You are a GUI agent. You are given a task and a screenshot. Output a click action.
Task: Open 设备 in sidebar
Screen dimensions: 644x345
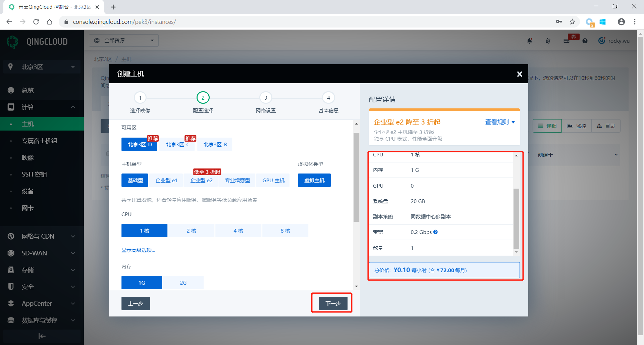[42, 191]
